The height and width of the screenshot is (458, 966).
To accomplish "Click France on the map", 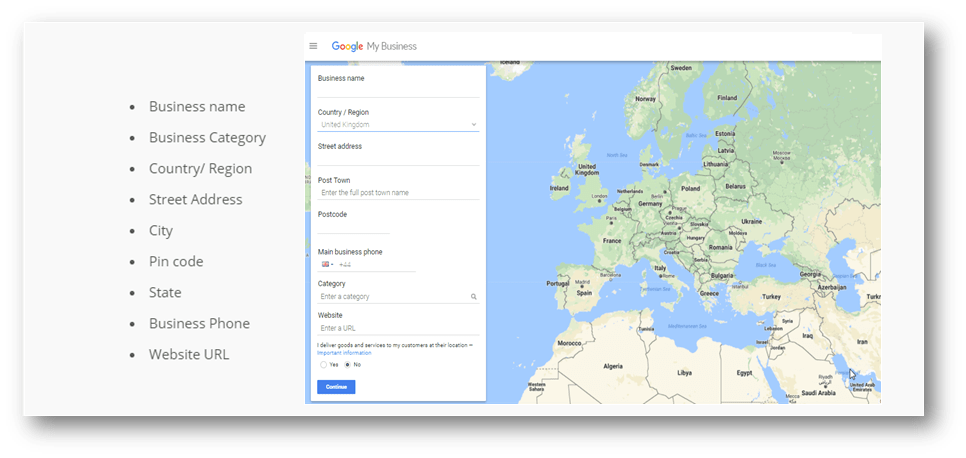I will point(612,241).
